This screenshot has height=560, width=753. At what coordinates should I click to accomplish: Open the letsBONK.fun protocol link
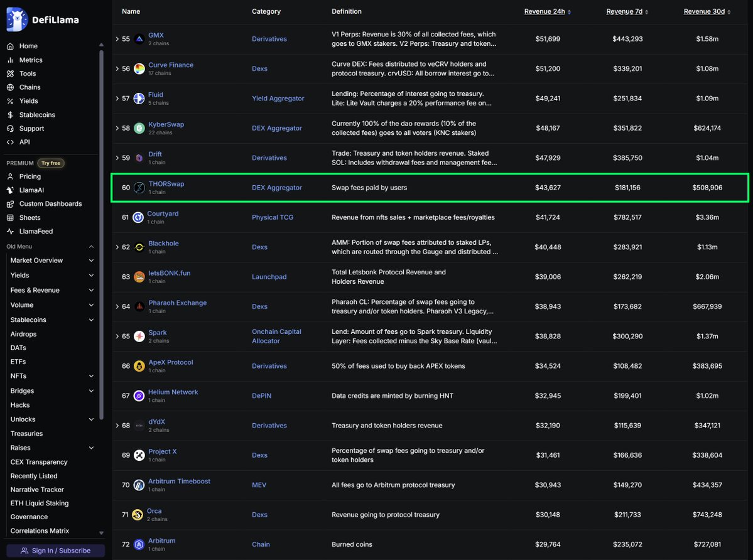[170, 273]
